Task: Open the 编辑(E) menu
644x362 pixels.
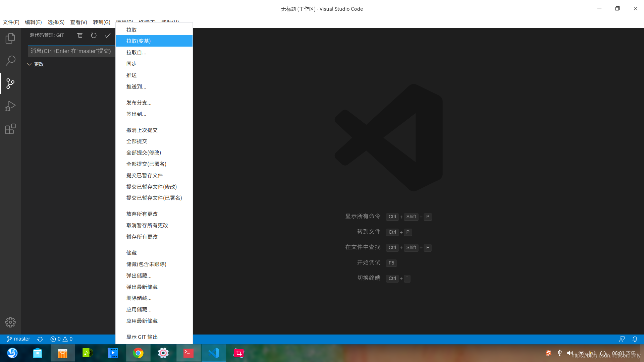Action: click(33, 22)
